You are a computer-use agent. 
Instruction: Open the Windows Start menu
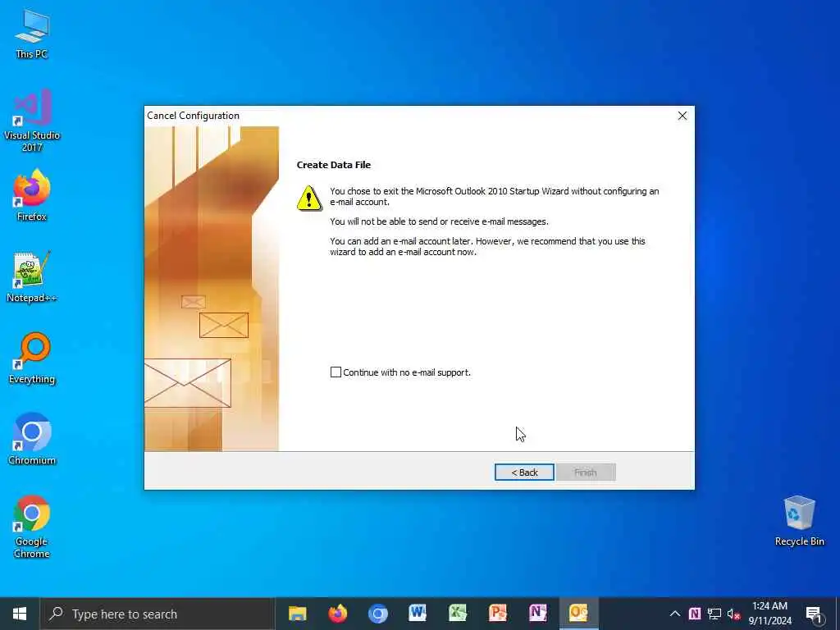pos(20,614)
